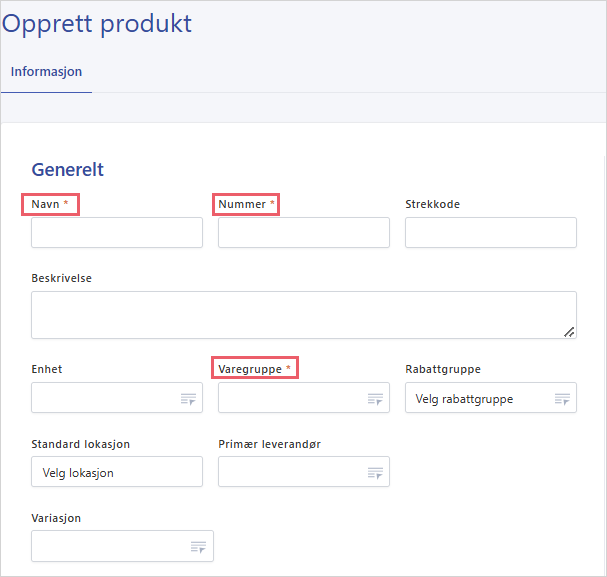Open the Velg lokasjon selector
This screenshot has width=607, height=577.
pos(116,472)
